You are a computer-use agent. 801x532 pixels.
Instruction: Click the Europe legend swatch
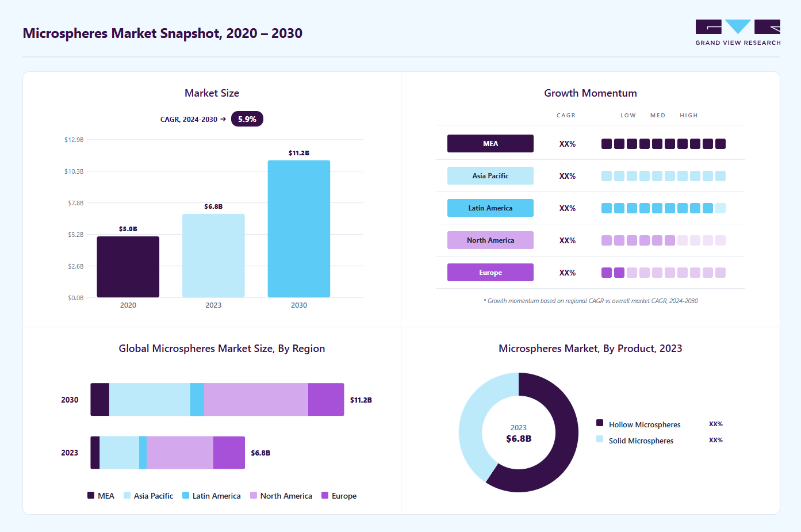click(325, 495)
